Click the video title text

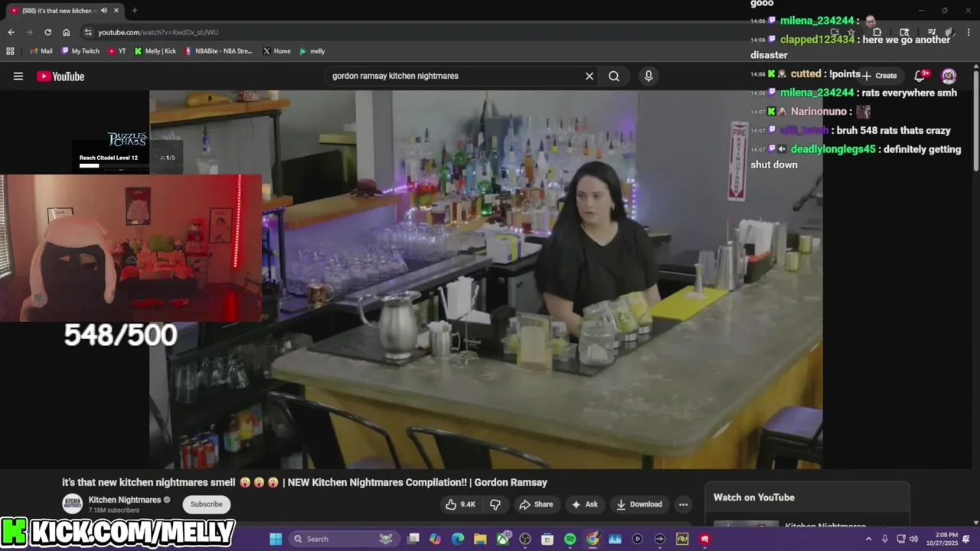[305, 482]
